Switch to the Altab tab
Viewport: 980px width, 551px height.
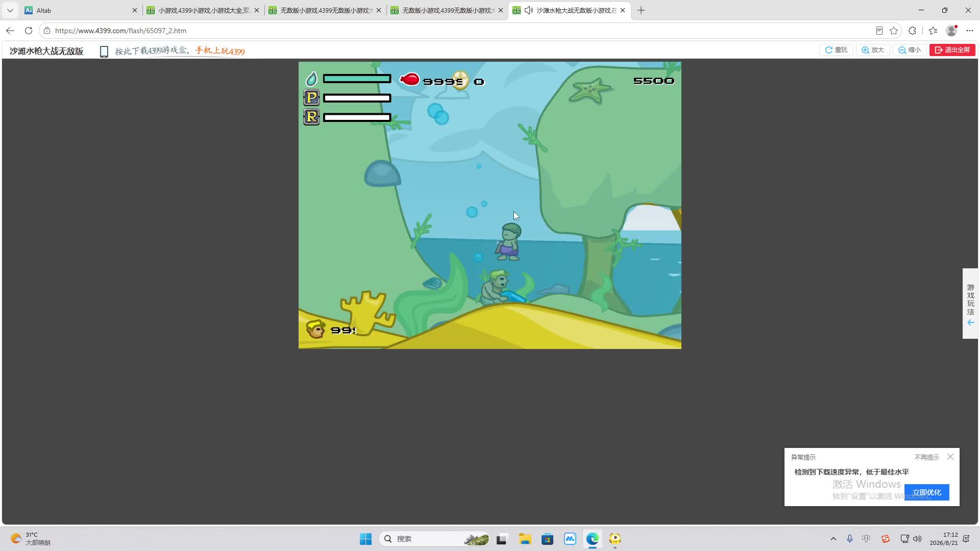[81, 10]
